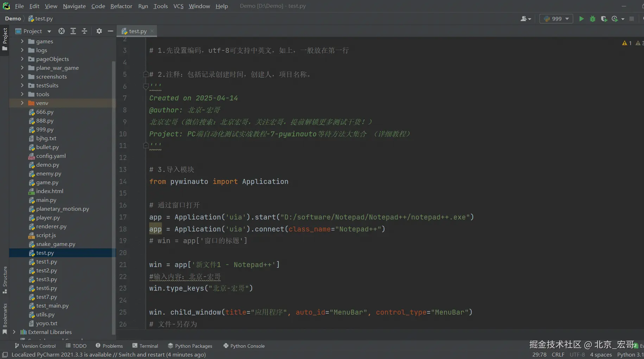Collapse all in Project panel
Image resolution: width=644 pixels, height=359 pixels.
(x=84, y=31)
